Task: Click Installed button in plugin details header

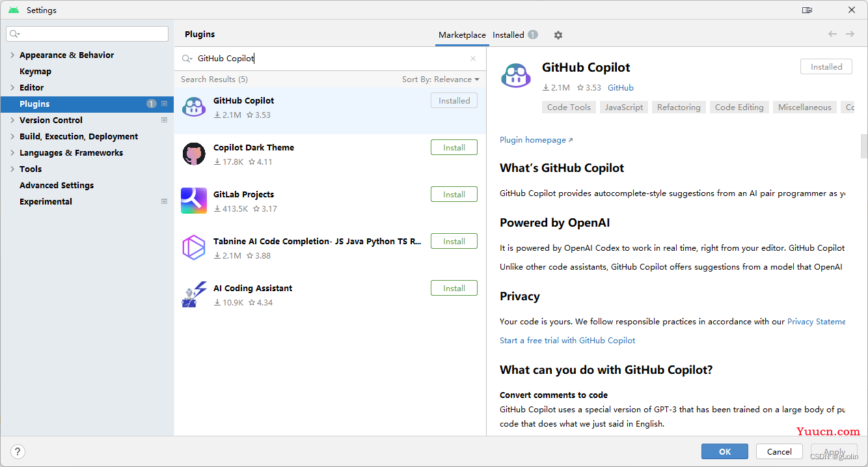Action: point(826,67)
